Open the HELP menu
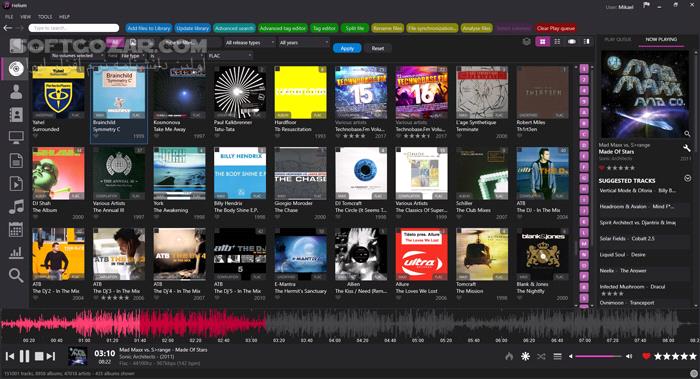 pyautogui.click(x=64, y=17)
